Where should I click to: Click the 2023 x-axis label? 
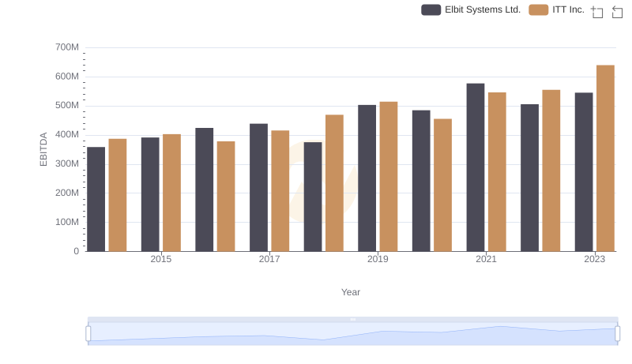[595, 259]
